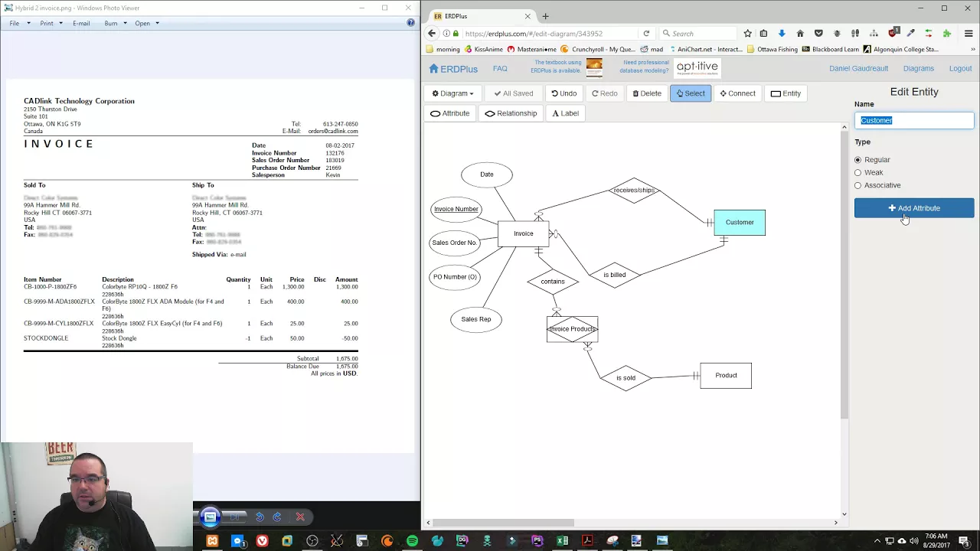
Task: Open the Print menu in Photo Viewer
Action: point(51,24)
